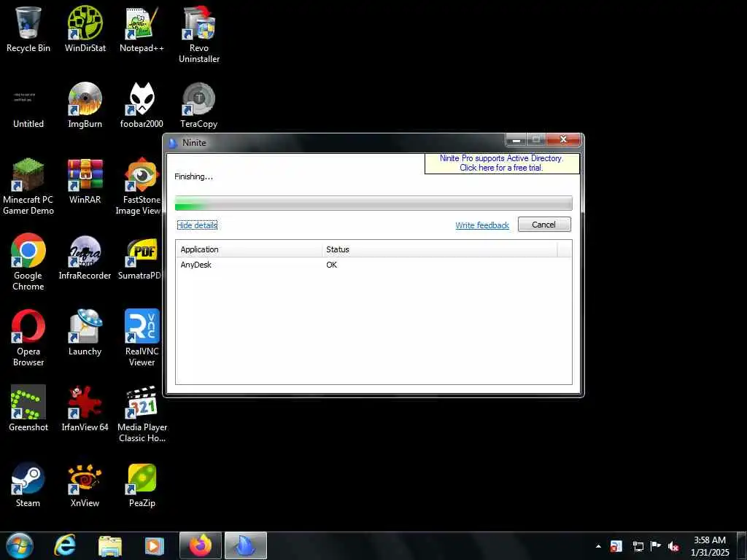Viewport: 747px width, 560px height.
Task: Select the Google Chrome desktop shortcut
Action: [x=28, y=262]
